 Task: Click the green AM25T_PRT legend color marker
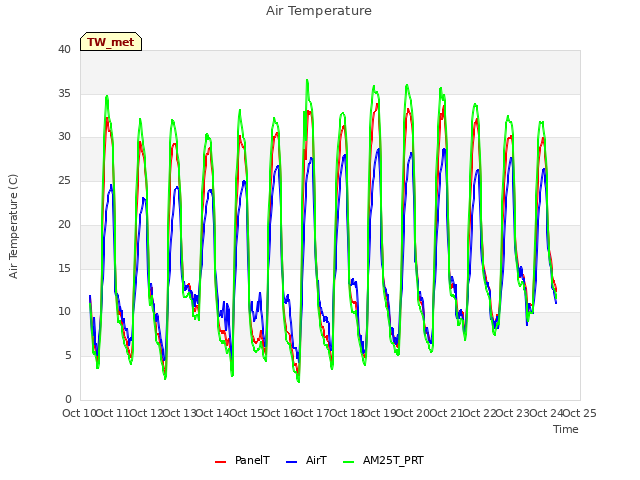tap(349, 462)
